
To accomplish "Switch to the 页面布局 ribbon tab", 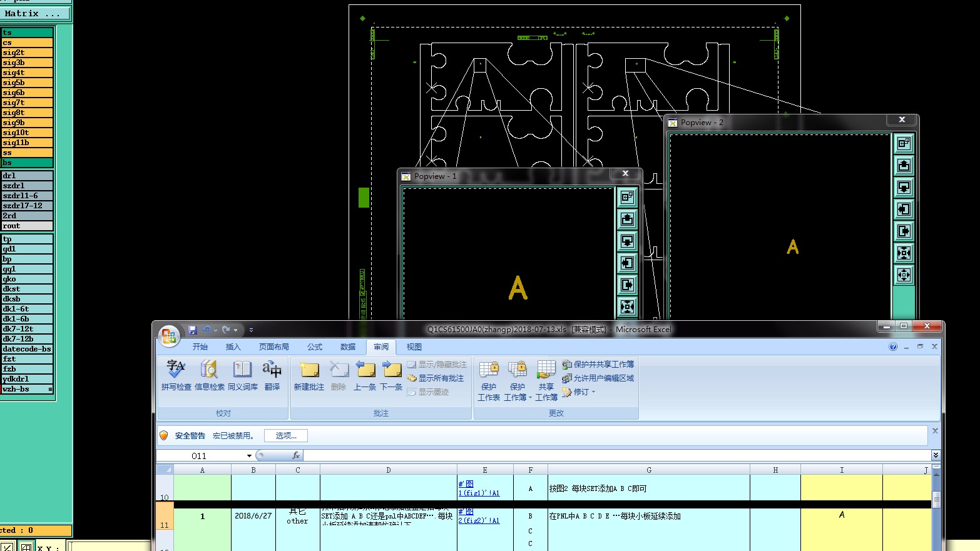I will click(x=274, y=346).
